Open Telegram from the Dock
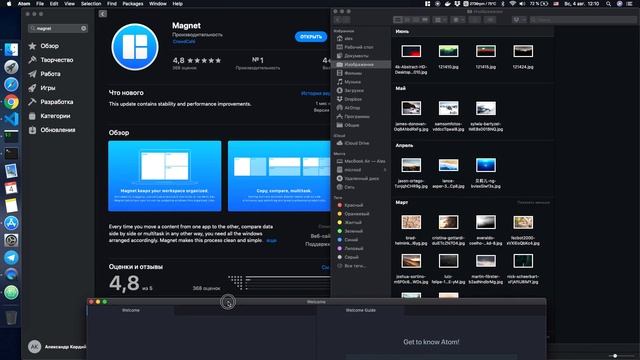 [x=11, y=258]
